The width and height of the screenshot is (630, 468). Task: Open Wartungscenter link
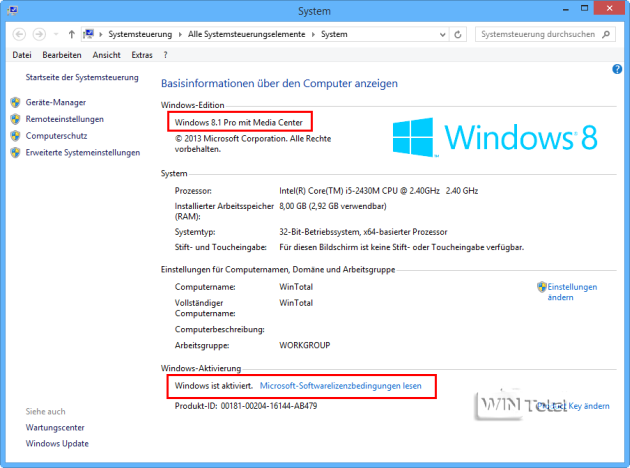coord(55,427)
